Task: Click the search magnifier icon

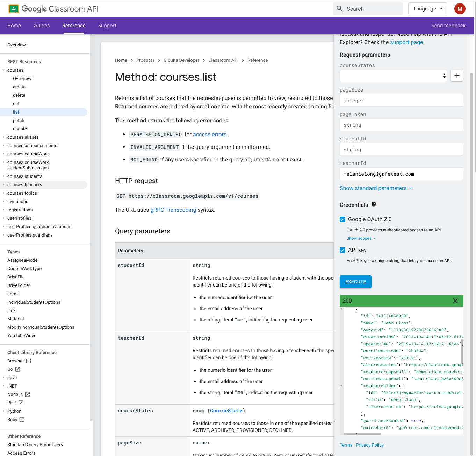Action: click(x=340, y=9)
